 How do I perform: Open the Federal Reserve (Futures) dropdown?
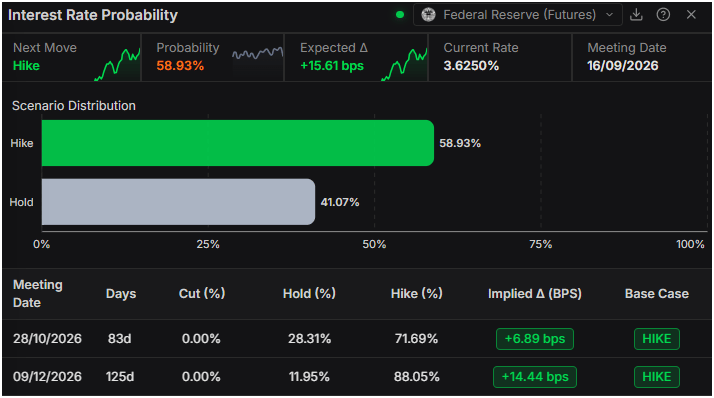tap(518, 15)
